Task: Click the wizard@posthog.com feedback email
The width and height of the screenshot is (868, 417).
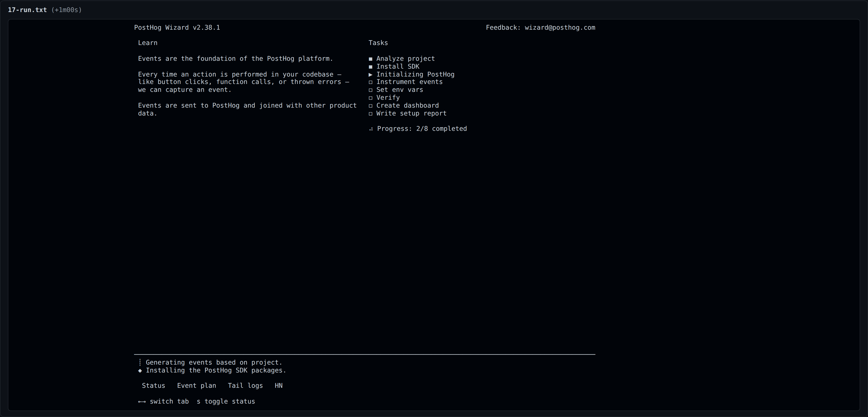Action: point(560,28)
